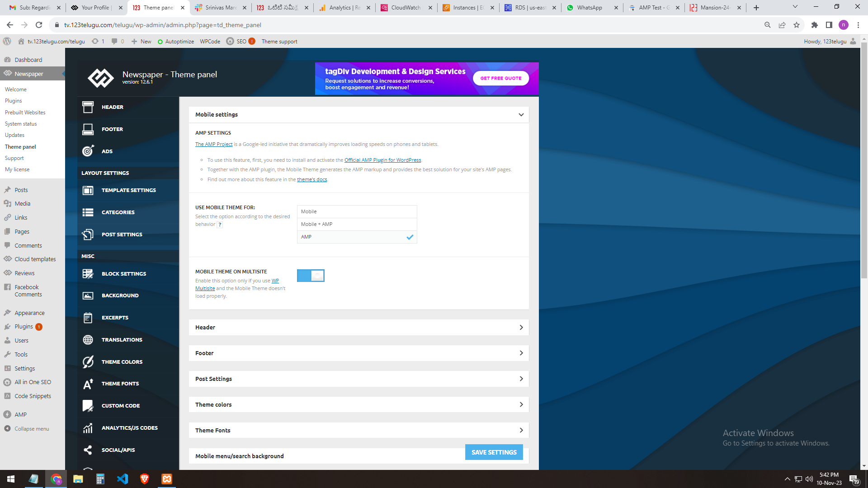Open XAMPP from the taskbar
Screen dimensions: 868x488
coord(167,479)
